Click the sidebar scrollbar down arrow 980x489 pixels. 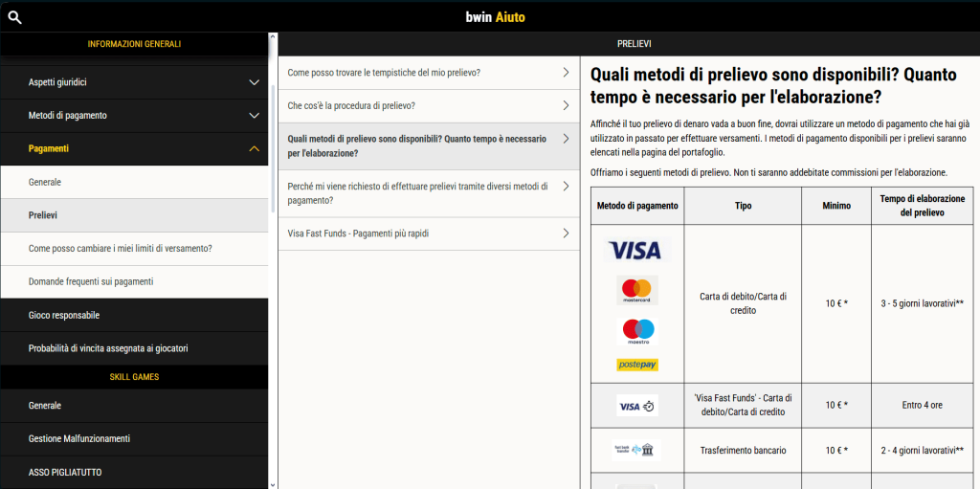(273, 484)
